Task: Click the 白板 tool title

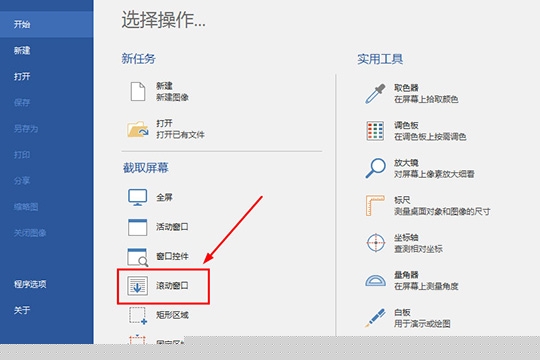Action: [x=402, y=312]
